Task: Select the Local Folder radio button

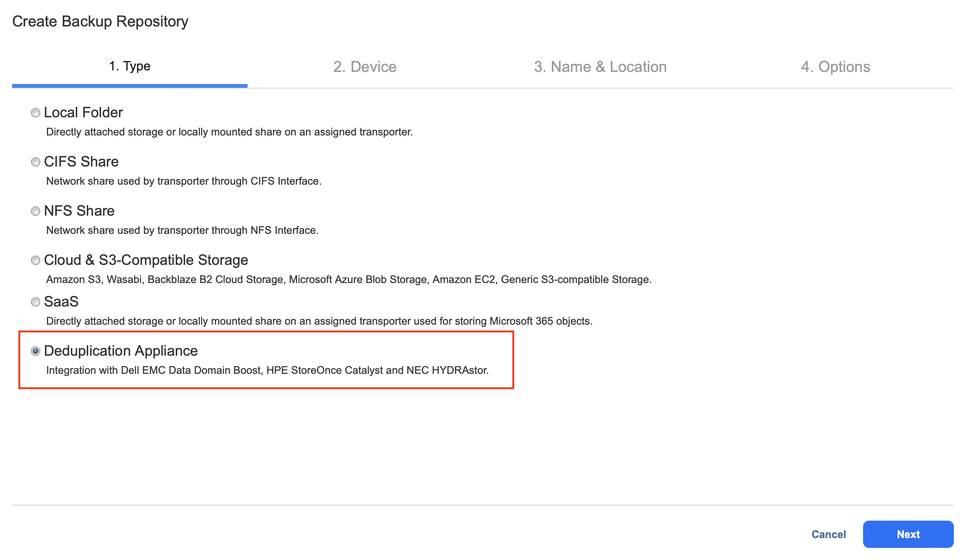Action: (36, 113)
